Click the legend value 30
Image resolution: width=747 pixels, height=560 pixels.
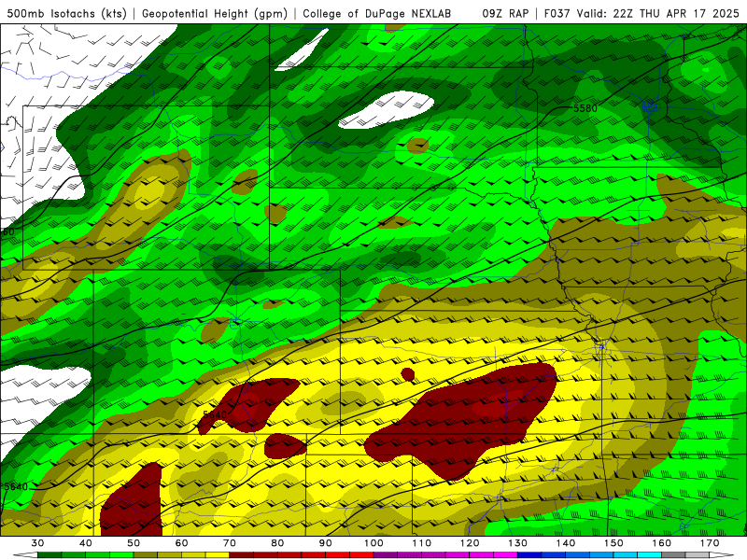click(x=37, y=543)
